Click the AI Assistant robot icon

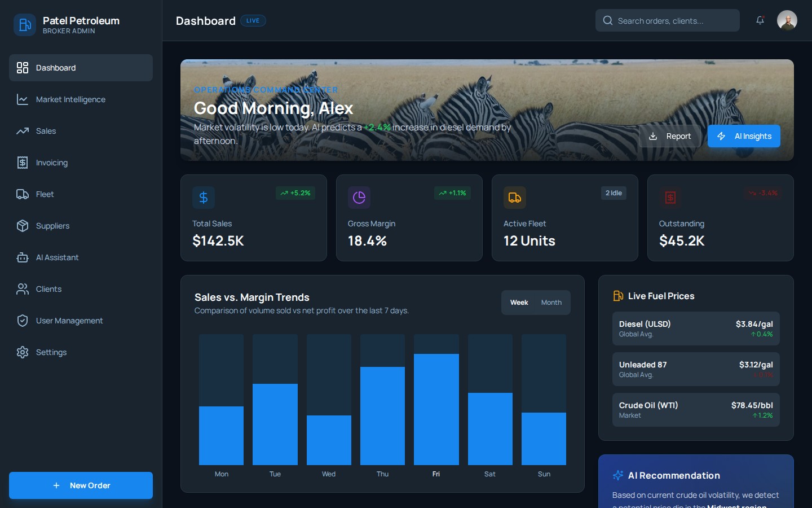click(23, 257)
